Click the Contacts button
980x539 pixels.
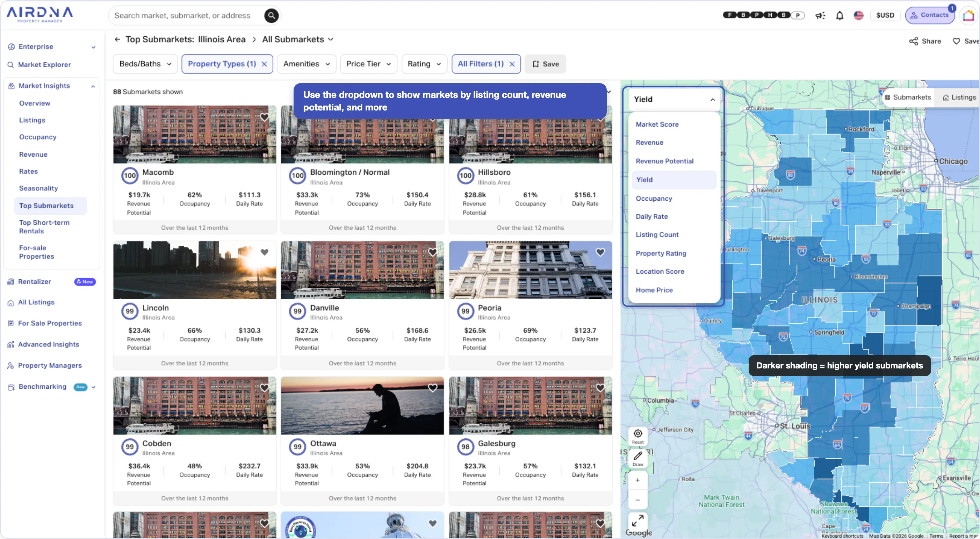click(x=929, y=15)
